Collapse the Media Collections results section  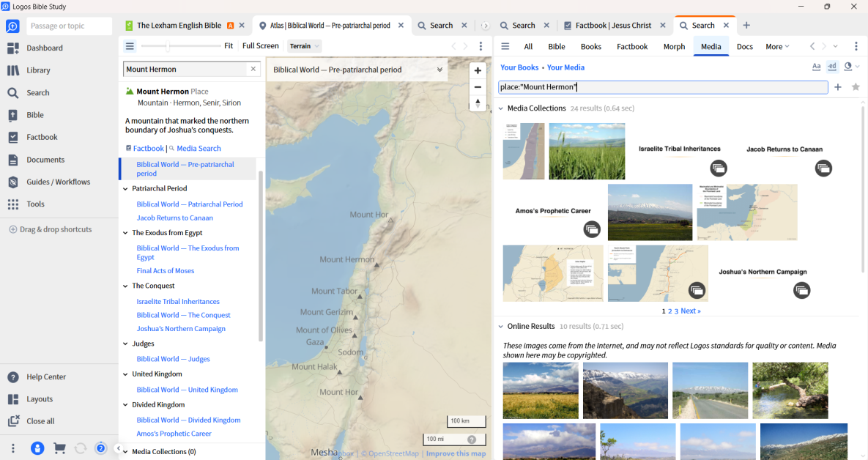[x=501, y=108]
